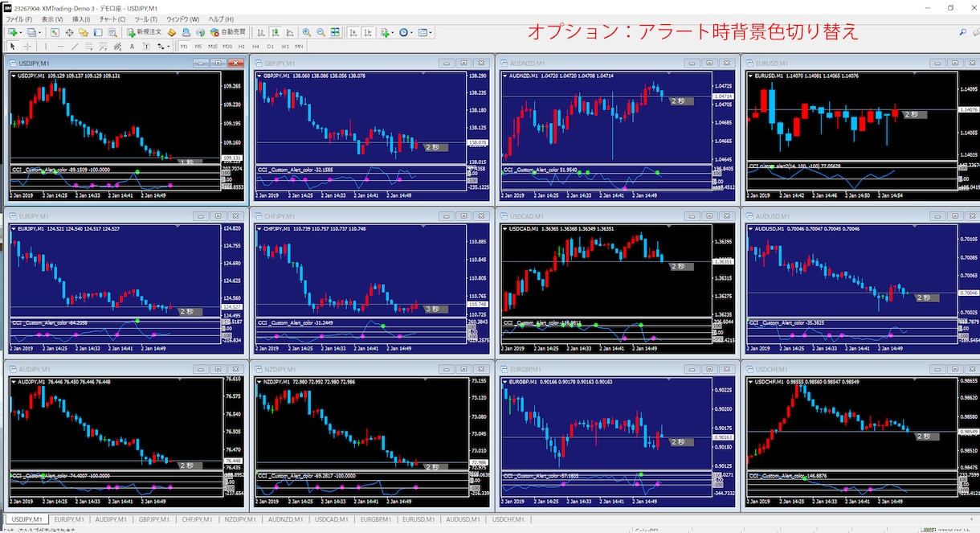Select the H1 timeframe
The image size is (980, 533).
[x=241, y=46]
